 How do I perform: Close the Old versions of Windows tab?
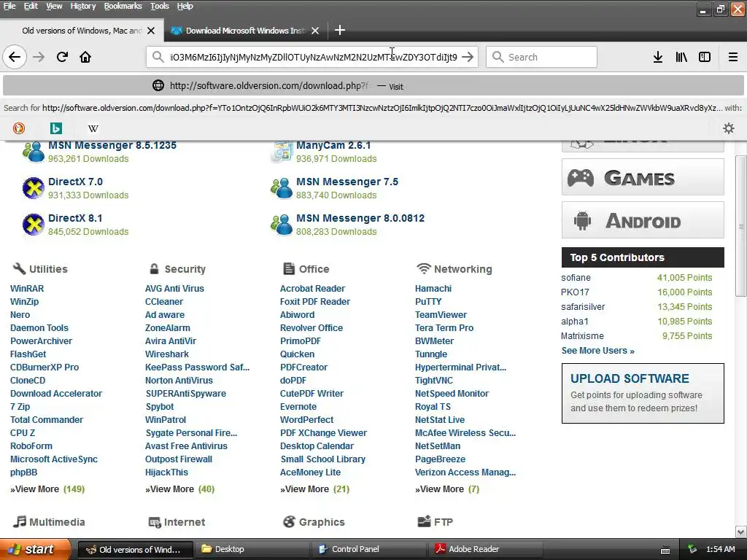click(151, 31)
